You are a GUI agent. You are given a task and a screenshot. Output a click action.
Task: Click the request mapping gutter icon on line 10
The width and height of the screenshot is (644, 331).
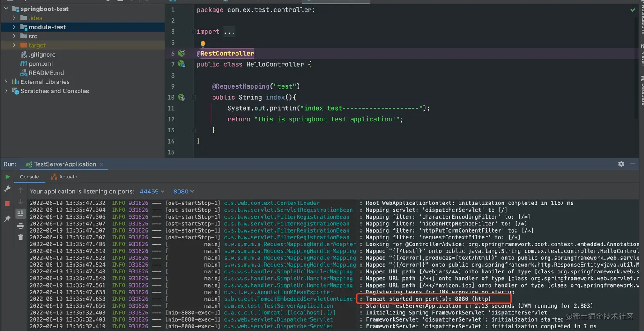(x=181, y=97)
